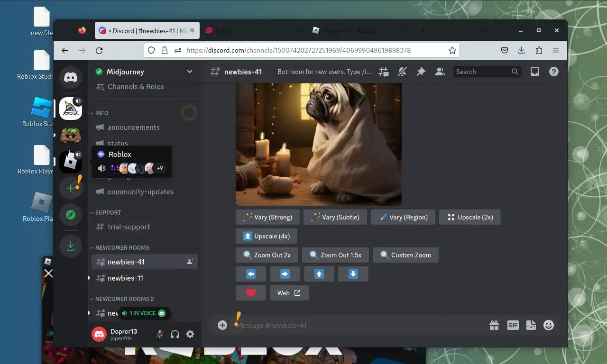
Task: Open Channels & Roles item
Action: (145, 87)
